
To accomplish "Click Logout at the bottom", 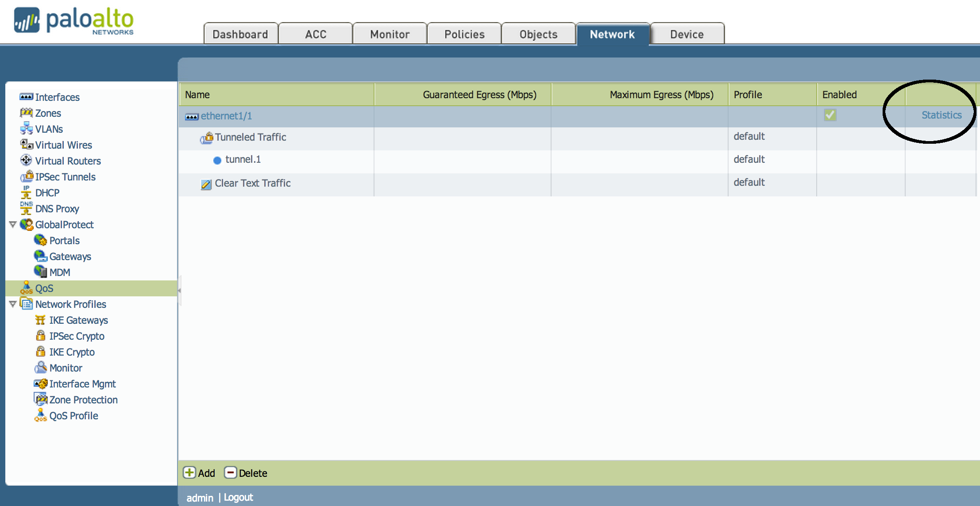I will (x=238, y=497).
